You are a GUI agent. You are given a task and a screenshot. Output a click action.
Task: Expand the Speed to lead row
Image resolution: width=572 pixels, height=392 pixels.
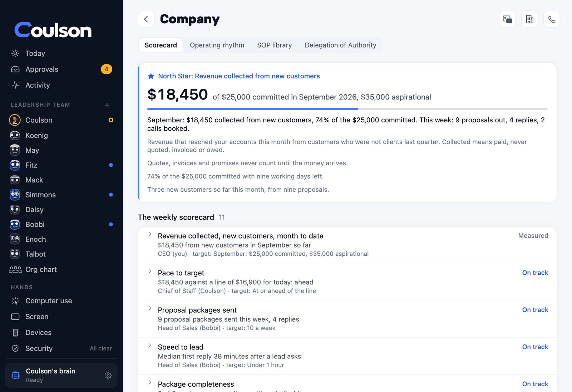[x=150, y=345]
